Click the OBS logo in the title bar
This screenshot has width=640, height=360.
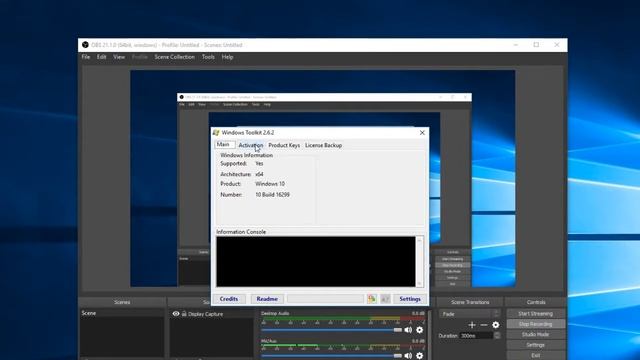85,45
